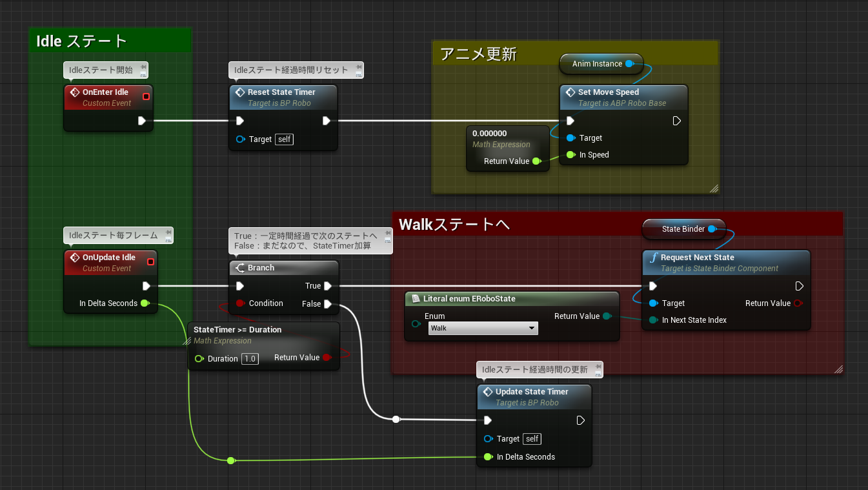This screenshot has height=490, width=868.
Task: Select the OnUpdate Idle custom event node title
Action: pyautogui.click(x=109, y=258)
